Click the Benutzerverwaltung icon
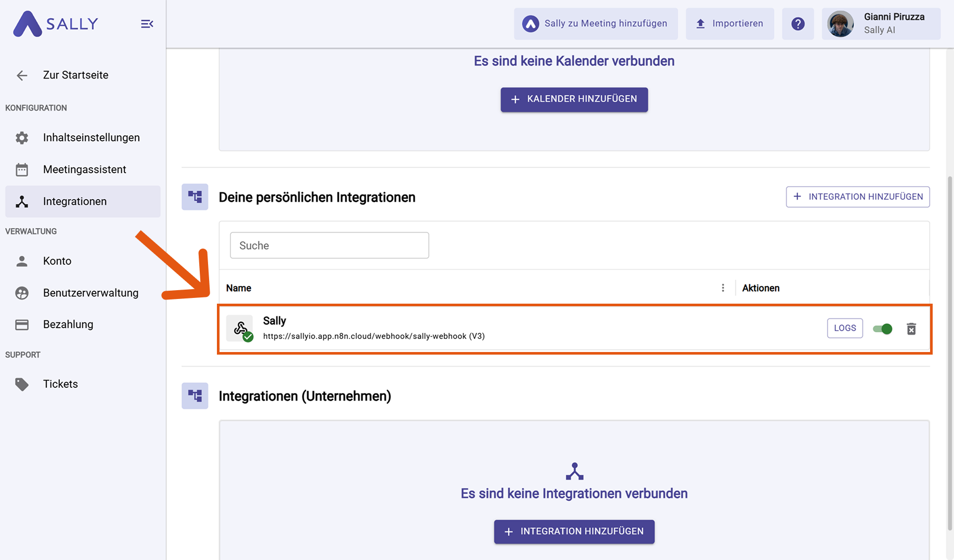 tap(22, 293)
